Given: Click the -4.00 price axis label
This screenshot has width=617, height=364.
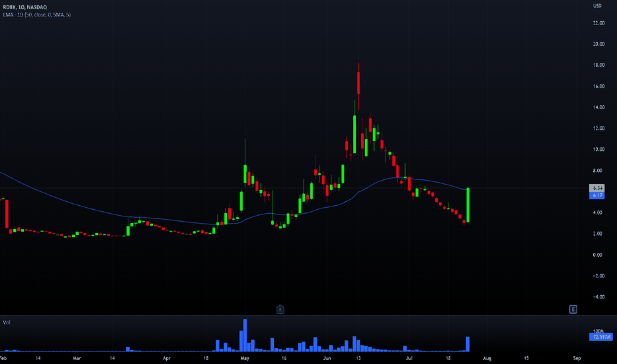Looking at the screenshot, I should tap(598, 297).
